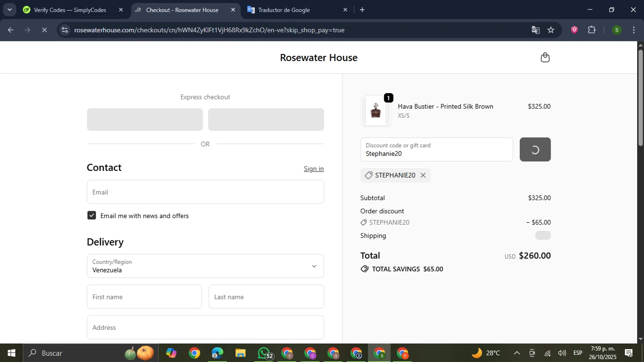Screen dimensions: 644x362
Task: Click the First name field
Action: 144,297
